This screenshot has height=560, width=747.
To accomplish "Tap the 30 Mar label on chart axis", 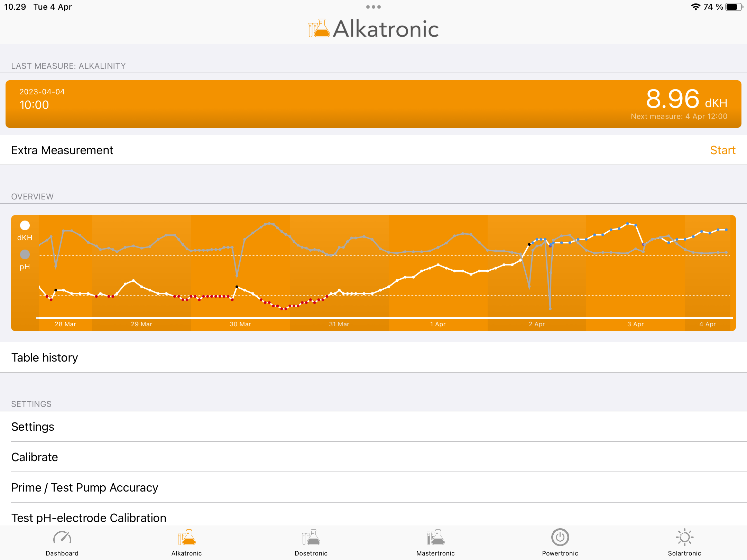I will tap(240, 324).
